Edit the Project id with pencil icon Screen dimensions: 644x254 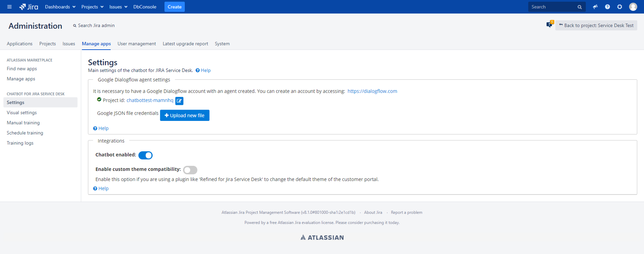[179, 101]
